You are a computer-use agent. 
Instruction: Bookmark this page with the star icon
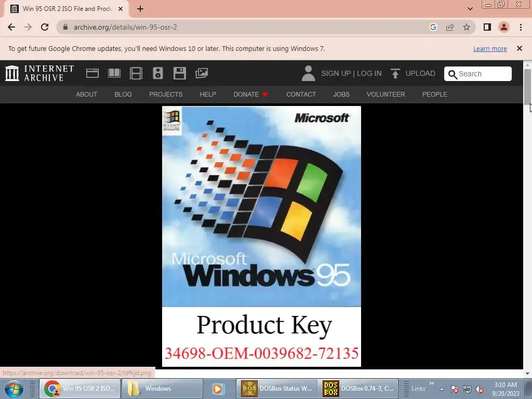467,27
